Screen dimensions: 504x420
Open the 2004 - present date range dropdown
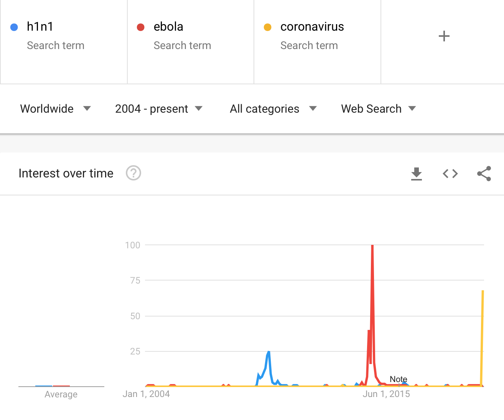click(159, 109)
